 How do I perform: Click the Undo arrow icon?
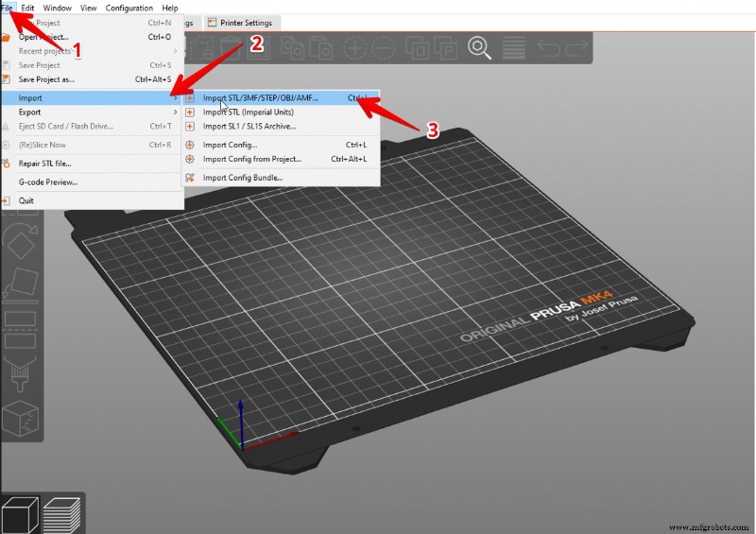coord(549,48)
